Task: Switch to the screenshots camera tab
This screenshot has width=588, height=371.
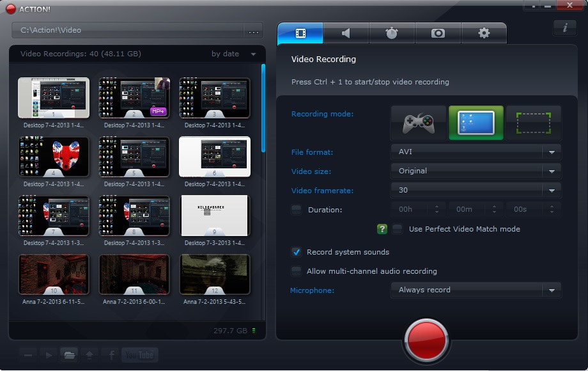Action: coord(438,33)
